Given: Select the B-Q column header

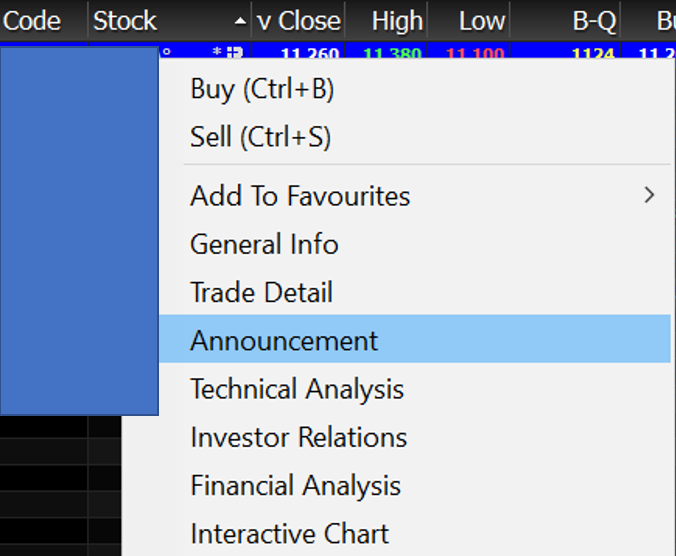Looking at the screenshot, I should coord(594,21).
